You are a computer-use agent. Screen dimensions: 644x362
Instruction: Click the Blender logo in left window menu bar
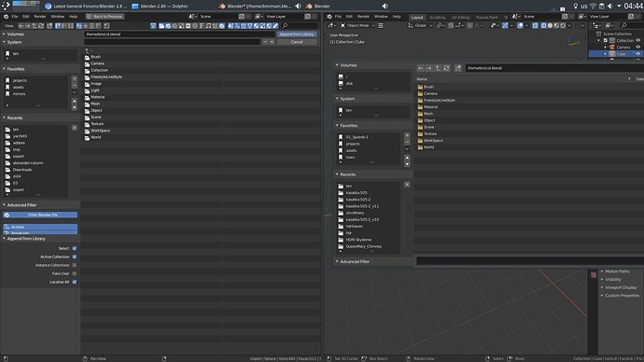point(6,17)
